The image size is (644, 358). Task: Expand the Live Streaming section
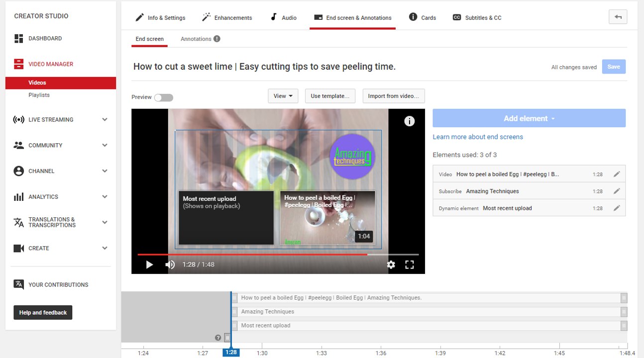tap(105, 120)
